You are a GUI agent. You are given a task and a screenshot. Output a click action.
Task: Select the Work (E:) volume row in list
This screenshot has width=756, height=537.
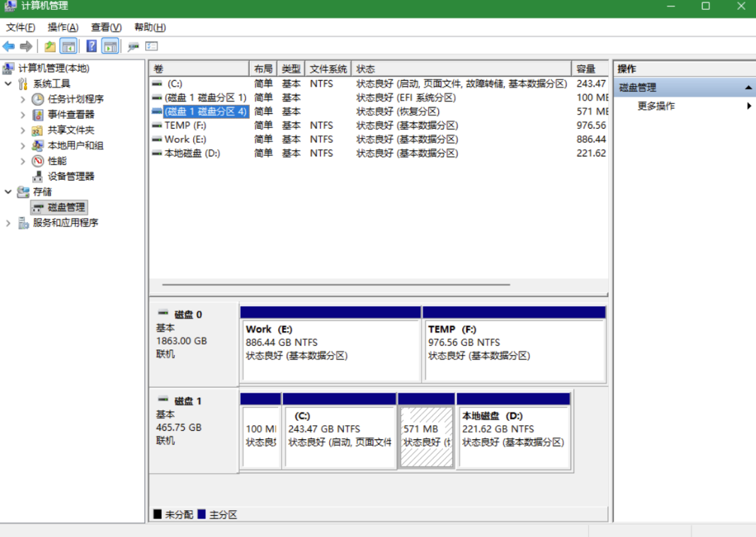379,139
